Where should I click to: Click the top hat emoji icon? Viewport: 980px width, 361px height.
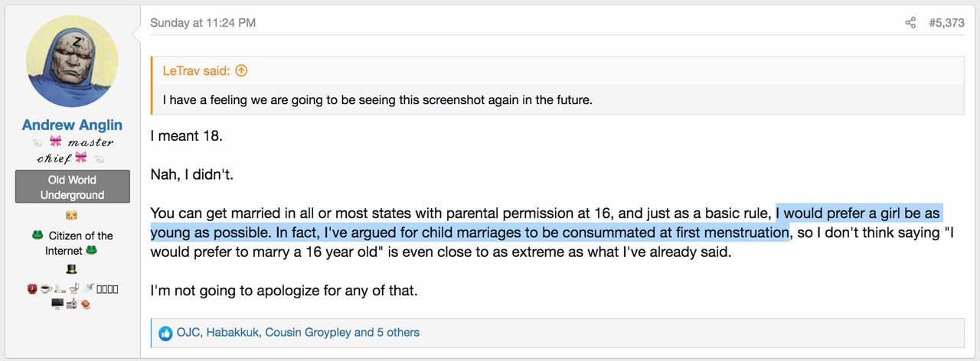pyautogui.click(x=73, y=270)
